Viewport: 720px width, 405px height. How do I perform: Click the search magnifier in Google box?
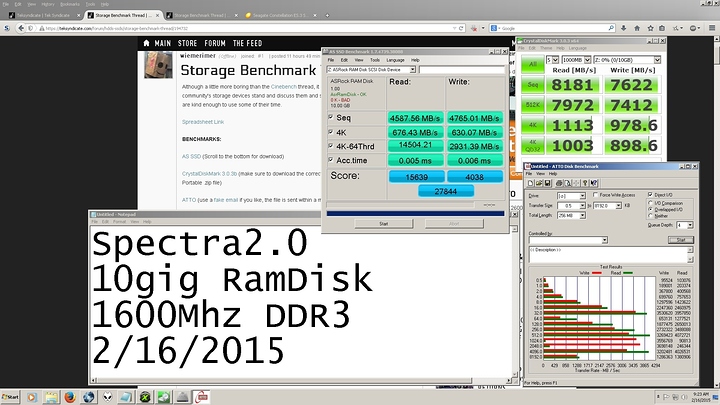coord(611,28)
